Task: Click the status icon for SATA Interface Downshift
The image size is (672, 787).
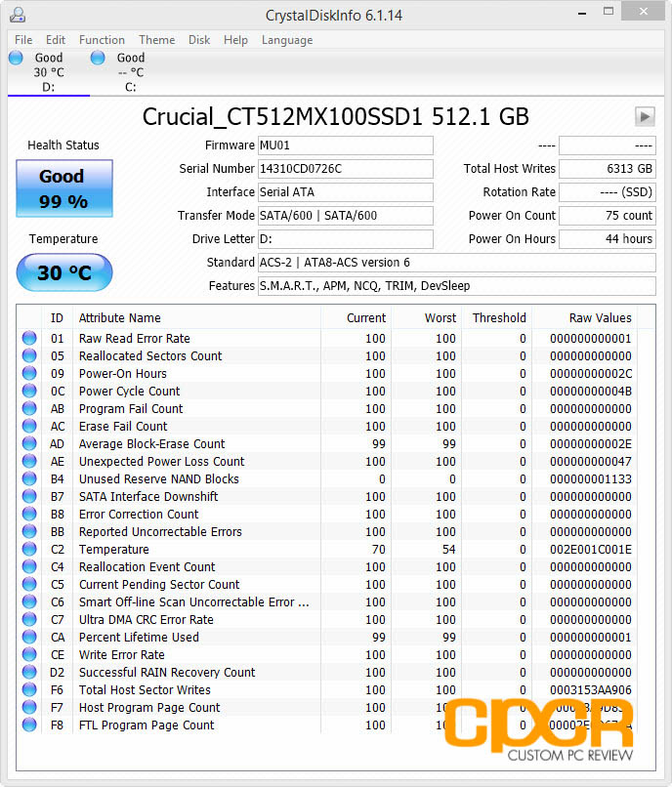Action: click(x=29, y=496)
